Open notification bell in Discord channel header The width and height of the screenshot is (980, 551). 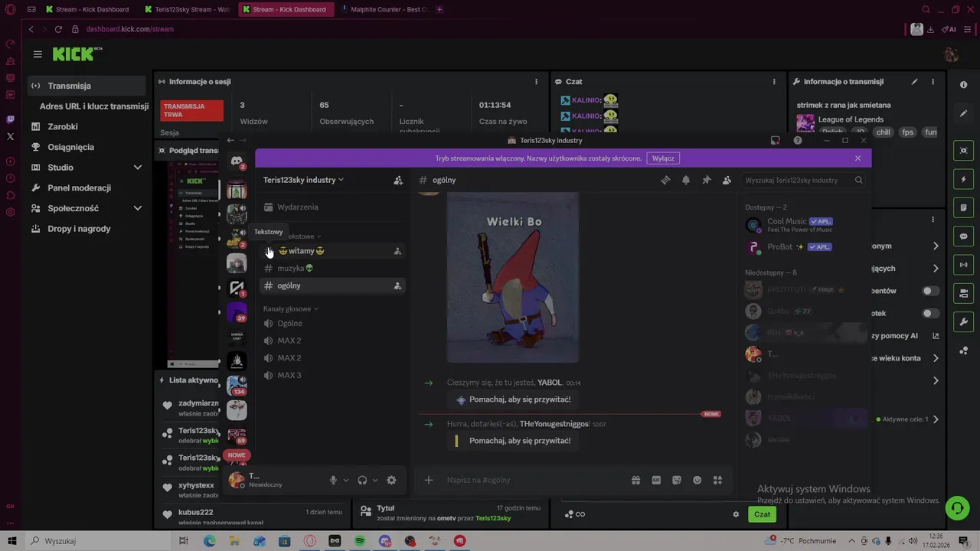tap(686, 181)
